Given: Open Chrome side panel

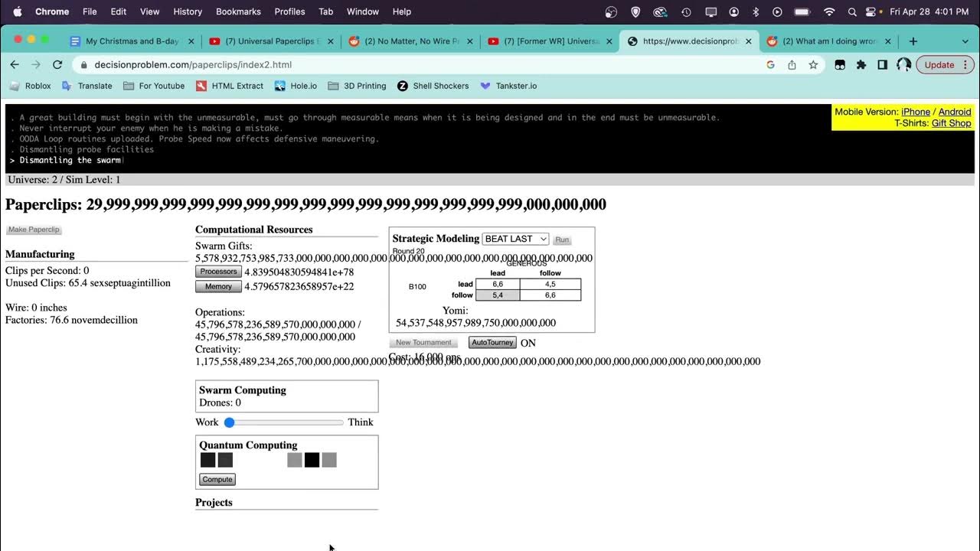Looking at the screenshot, I should 882,65.
